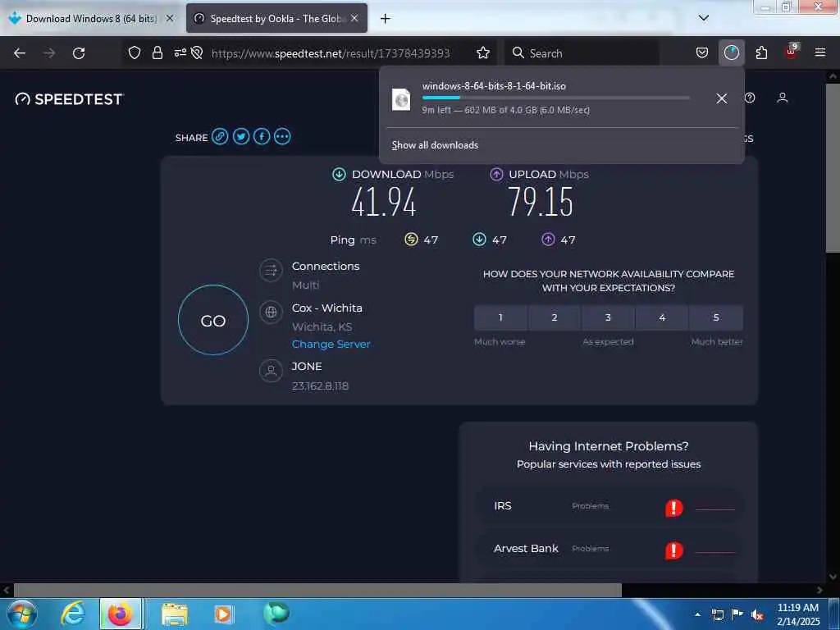Close the Speedtest by Ookla tab
This screenshot has height=630, width=840.
[x=354, y=18]
